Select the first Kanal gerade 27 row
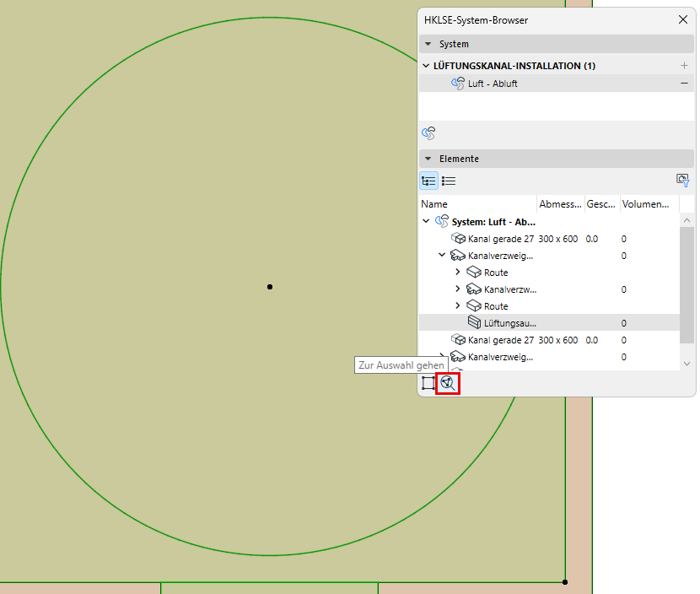700x594 pixels. tap(549, 239)
